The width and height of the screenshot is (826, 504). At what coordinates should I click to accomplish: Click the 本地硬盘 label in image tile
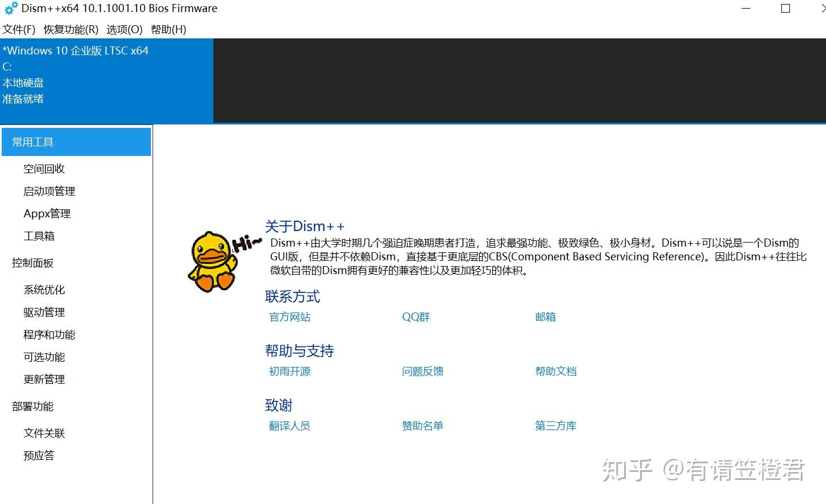[x=23, y=83]
